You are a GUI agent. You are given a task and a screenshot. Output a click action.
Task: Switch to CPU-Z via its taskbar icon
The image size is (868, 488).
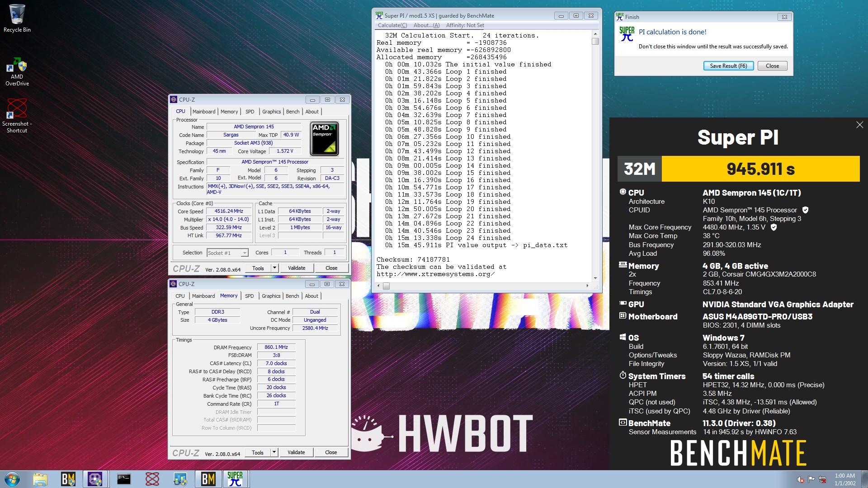(95, 479)
